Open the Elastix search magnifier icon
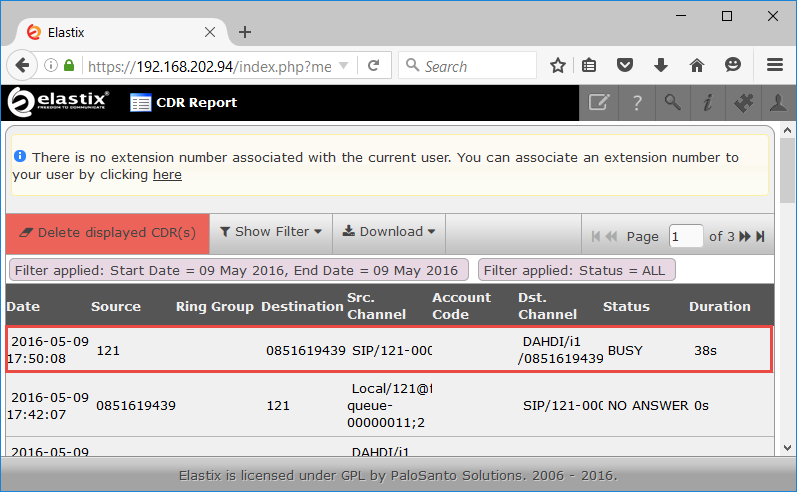797x492 pixels. click(x=673, y=103)
